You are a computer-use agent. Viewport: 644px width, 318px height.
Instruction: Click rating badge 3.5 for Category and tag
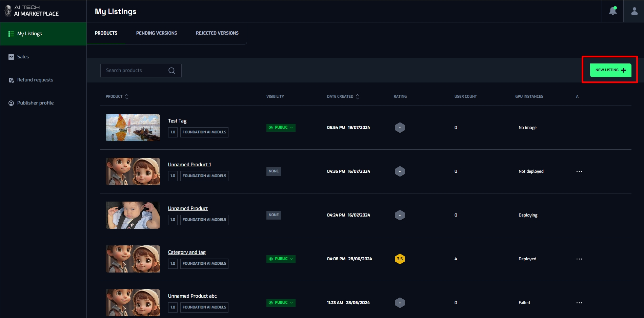(400, 259)
